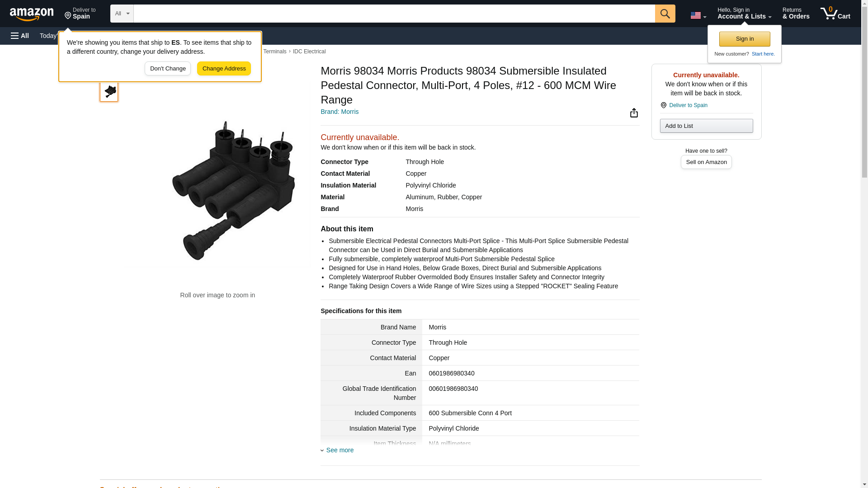Image resolution: width=868 pixels, height=488 pixels.
Task: Open the All hamburger menu
Action: coord(20,36)
